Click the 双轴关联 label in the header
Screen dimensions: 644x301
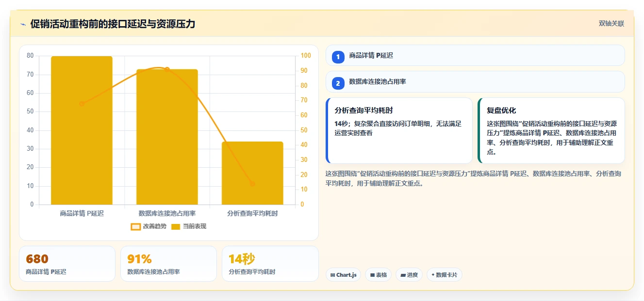tap(611, 23)
